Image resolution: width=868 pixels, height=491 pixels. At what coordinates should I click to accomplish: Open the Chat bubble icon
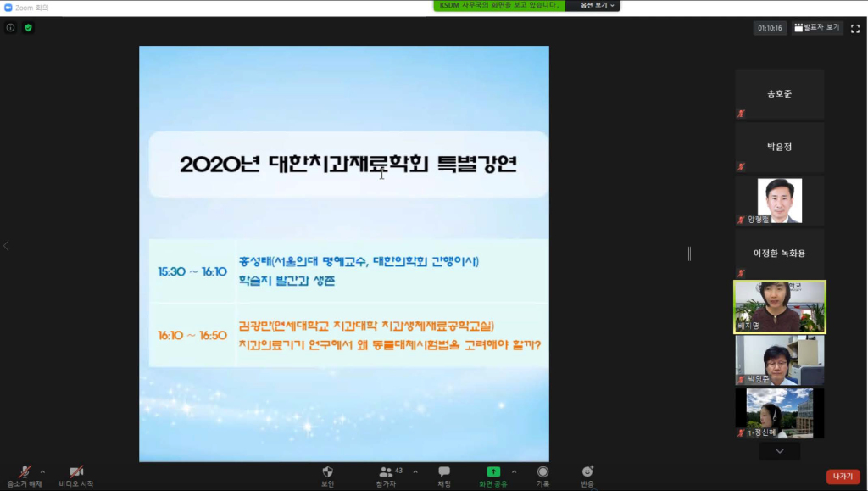(x=443, y=472)
